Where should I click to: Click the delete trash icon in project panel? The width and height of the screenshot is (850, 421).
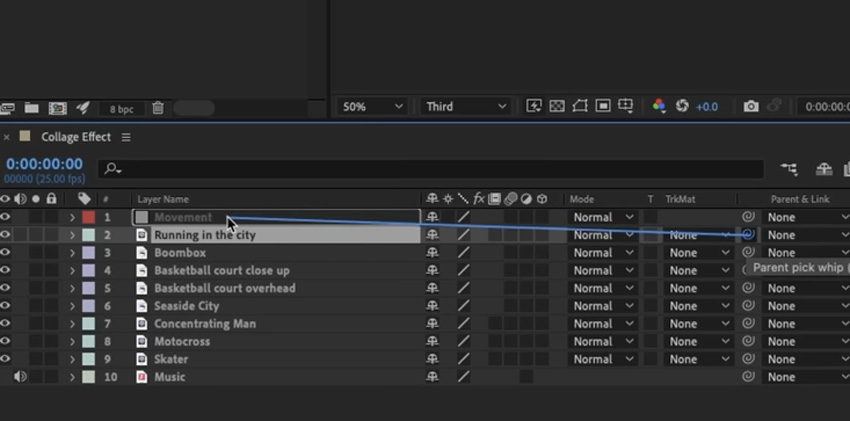(x=158, y=108)
